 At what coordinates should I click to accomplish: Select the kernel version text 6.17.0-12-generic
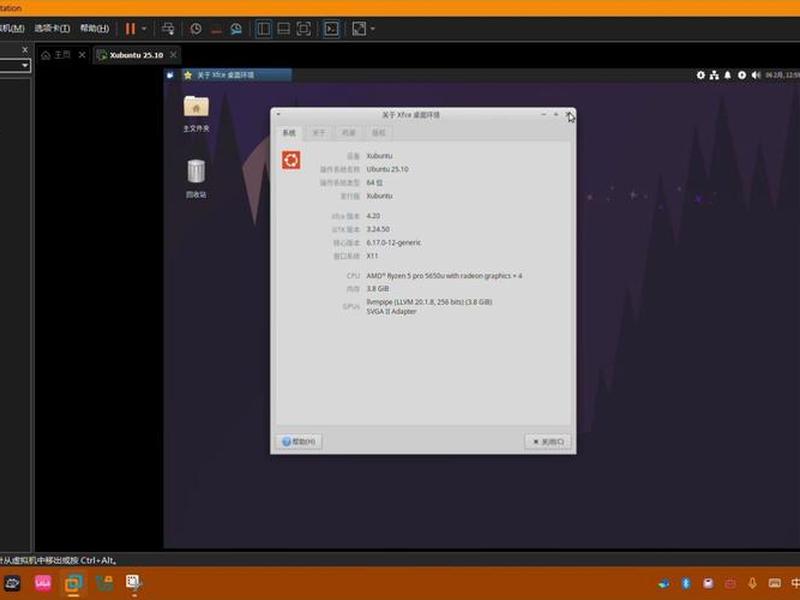click(394, 242)
